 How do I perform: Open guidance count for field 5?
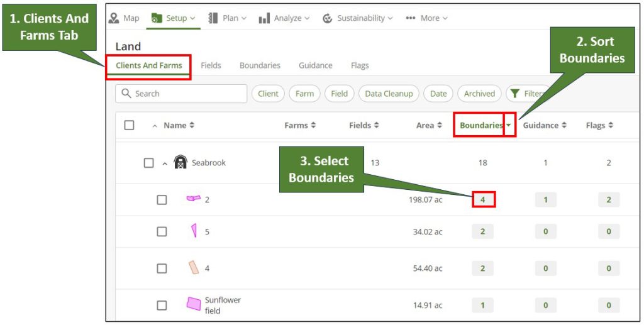[546, 231]
